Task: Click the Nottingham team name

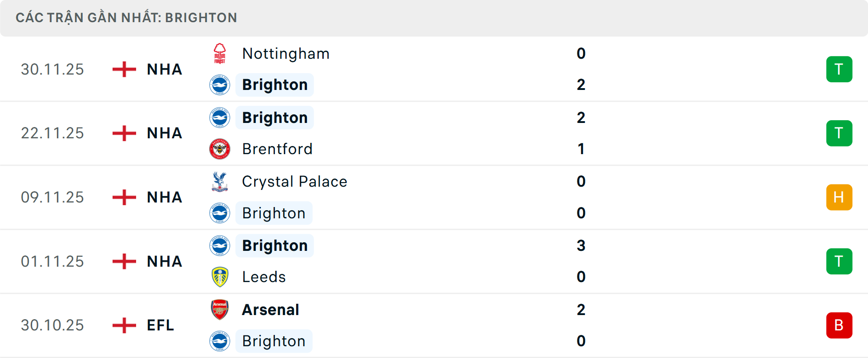Action: coord(285,53)
